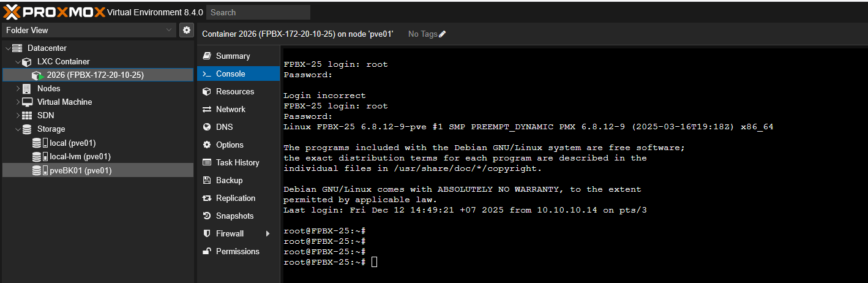The image size is (868, 283).
Task: Click the Firewall shield icon
Action: [206, 233]
